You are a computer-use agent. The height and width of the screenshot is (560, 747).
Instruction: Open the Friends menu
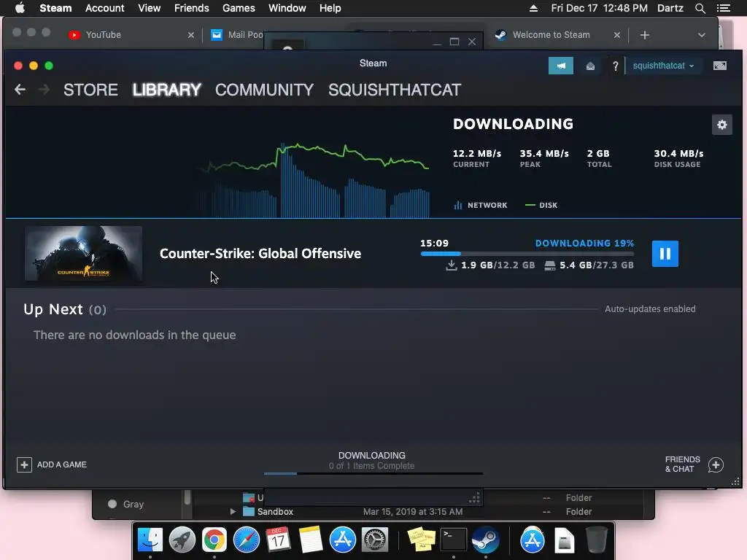(x=192, y=8)
